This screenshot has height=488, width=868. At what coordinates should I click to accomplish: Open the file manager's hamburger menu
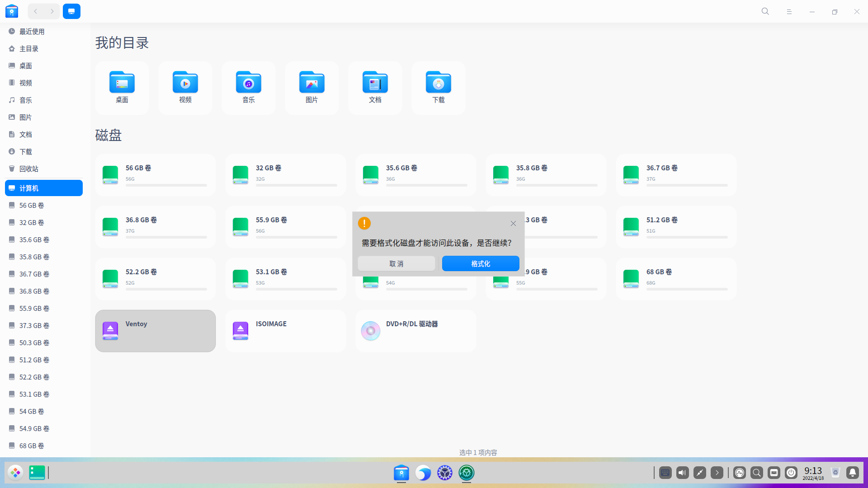coord(789,11)
